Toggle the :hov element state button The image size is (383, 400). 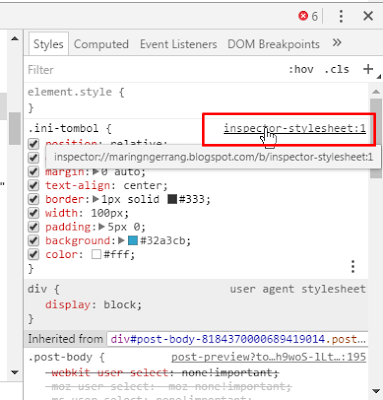pos(301,69)
